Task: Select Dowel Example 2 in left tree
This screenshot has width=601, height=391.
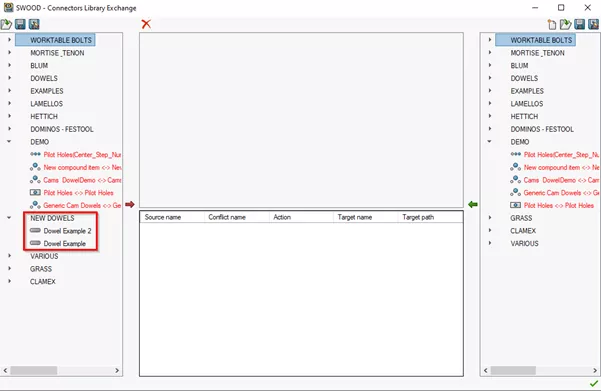Action: (x=67, y=231)
